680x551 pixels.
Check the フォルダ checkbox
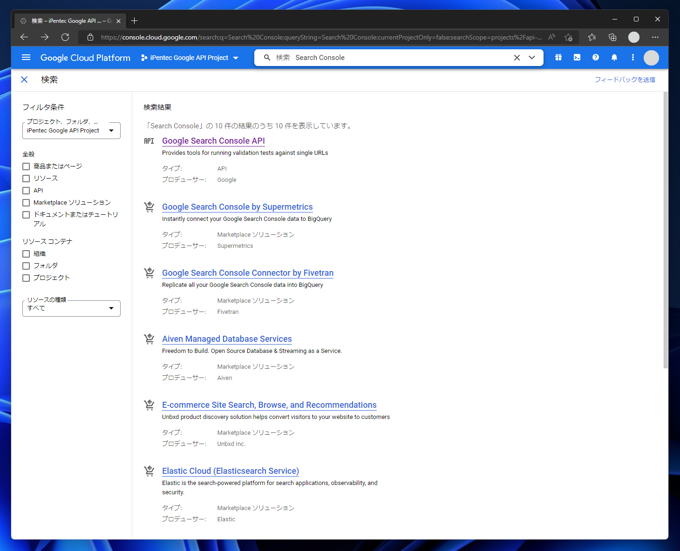coord(26,266)
